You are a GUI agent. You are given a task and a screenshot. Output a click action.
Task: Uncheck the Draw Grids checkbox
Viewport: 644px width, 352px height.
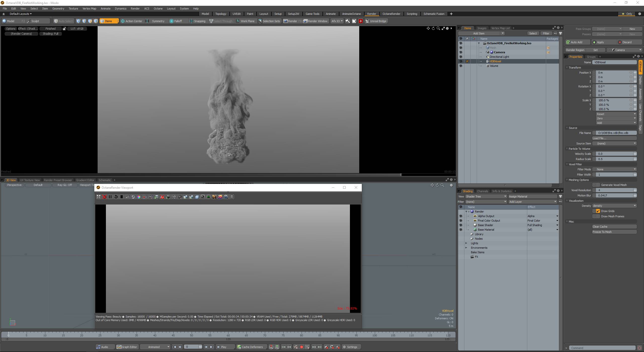click(x=598, y=211)
